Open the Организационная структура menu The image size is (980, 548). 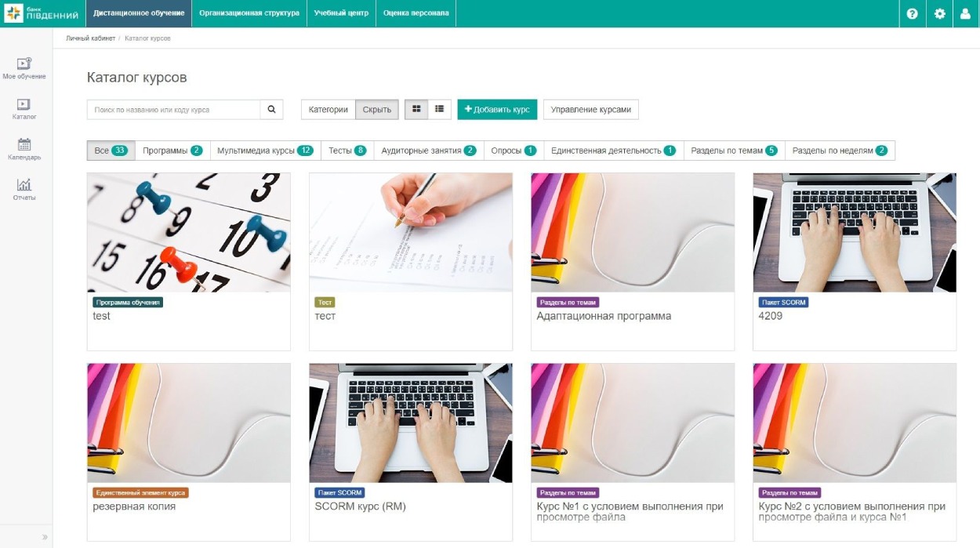[x=249, y=13]
